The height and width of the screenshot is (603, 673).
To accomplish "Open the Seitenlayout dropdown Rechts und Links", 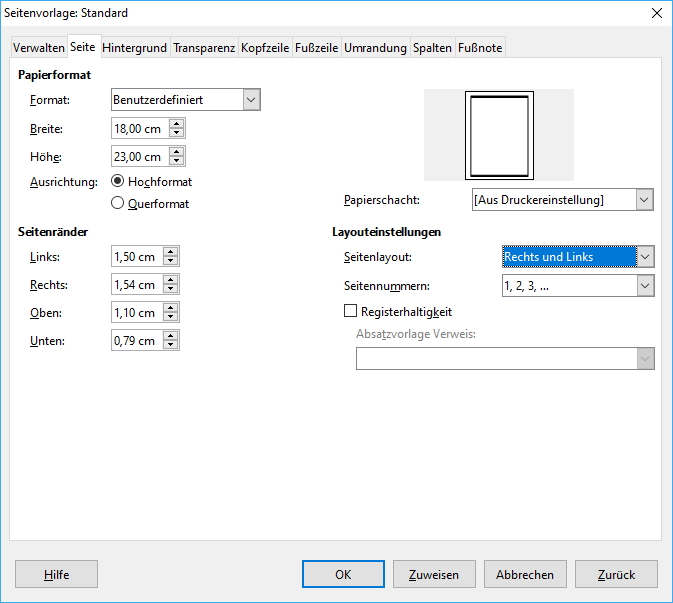I will pos(578,257).
